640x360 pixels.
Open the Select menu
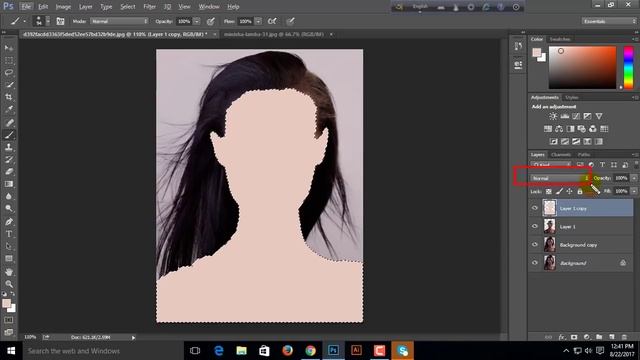tap(127, 7)
